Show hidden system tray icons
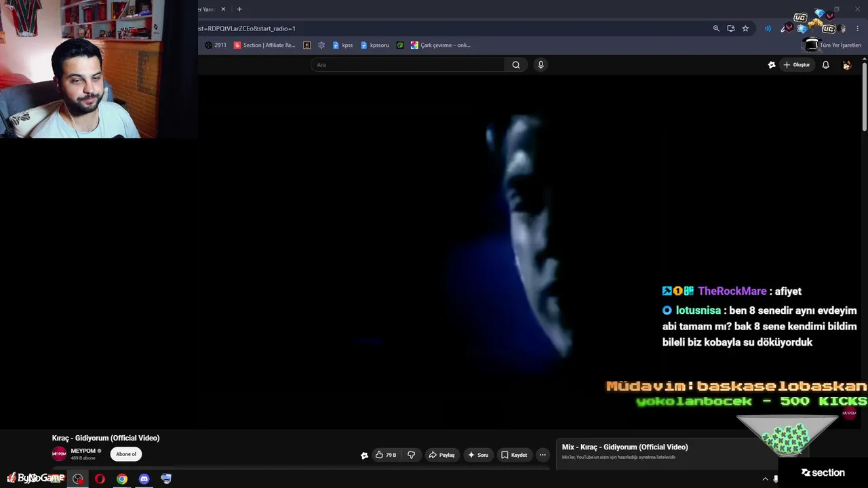 point(766,479)
